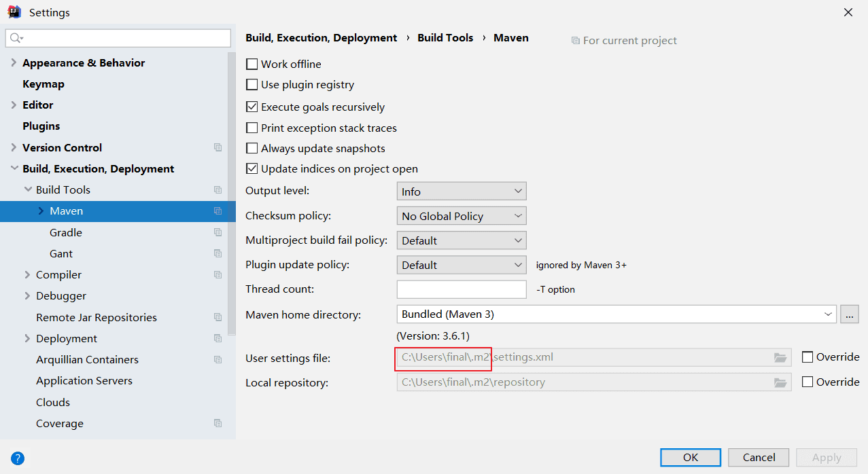Open the Output level dropdown
The height and width of the screenshot is (474, 868).
pyautogui.click(x=461, y=192)
